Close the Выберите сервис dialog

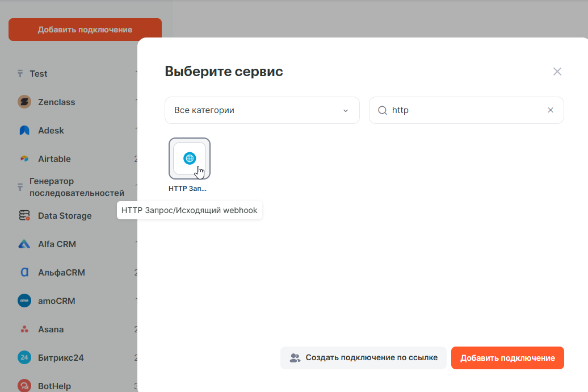[x=557, y=72]
